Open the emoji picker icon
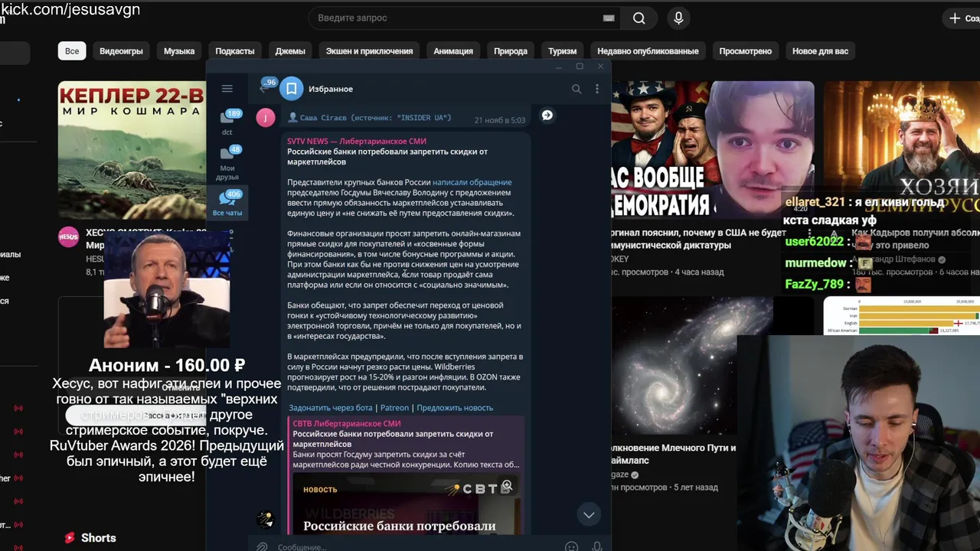The width and height of the screenshot is (980, 551). point(571,546)
